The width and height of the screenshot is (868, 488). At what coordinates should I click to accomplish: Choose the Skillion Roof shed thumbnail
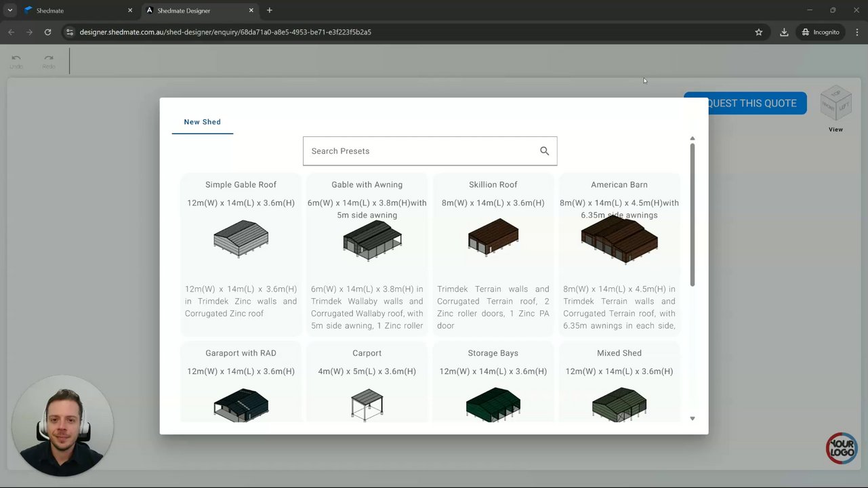(x=493, y=237)
